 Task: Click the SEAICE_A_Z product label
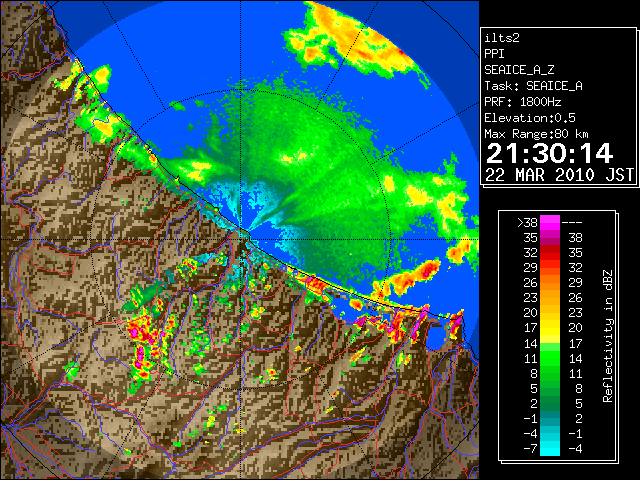coord(519,70)
